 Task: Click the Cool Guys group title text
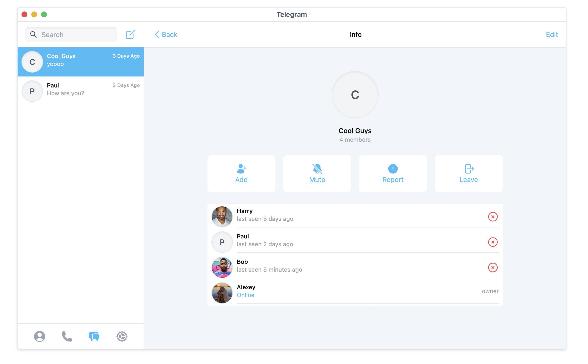(x=355, y=131)
